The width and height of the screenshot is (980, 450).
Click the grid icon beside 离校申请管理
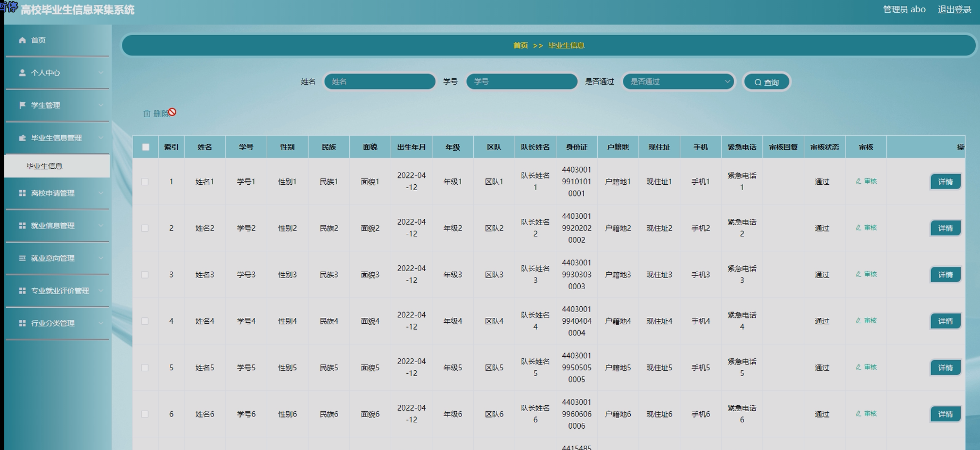[22, 193]
